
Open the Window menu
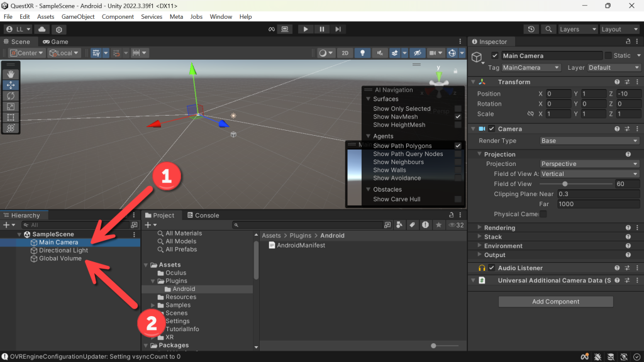click(x=221, y=17)
